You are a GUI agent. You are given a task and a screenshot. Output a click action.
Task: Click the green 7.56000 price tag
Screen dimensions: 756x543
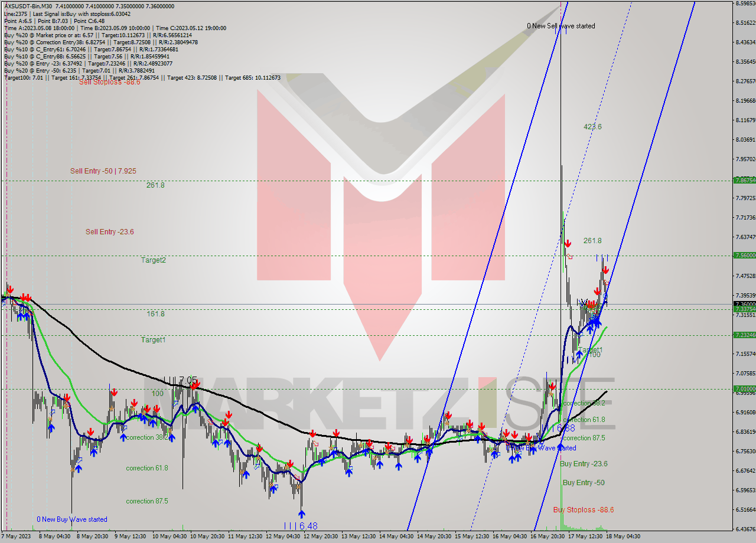pyautogui.click(x=744, y=256)
